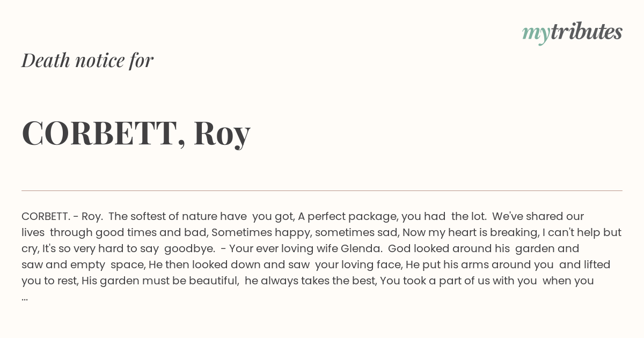Click the green "my" in the logo

(x=536, y=34)
